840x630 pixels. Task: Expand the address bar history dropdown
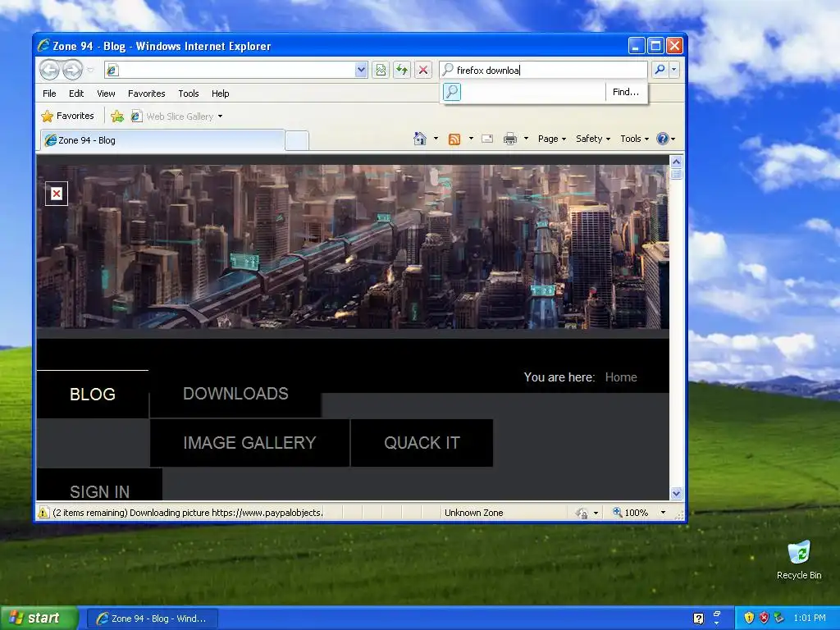(x=361, y=70)
